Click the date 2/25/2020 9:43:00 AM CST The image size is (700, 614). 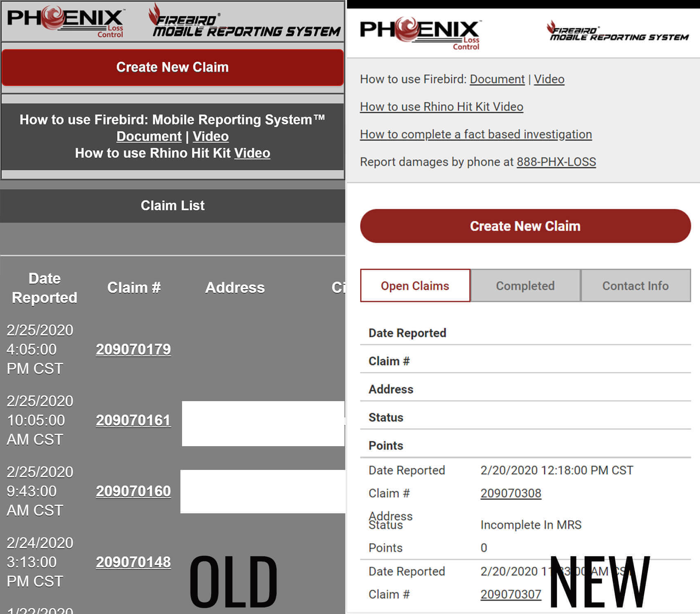click(40, 491)
